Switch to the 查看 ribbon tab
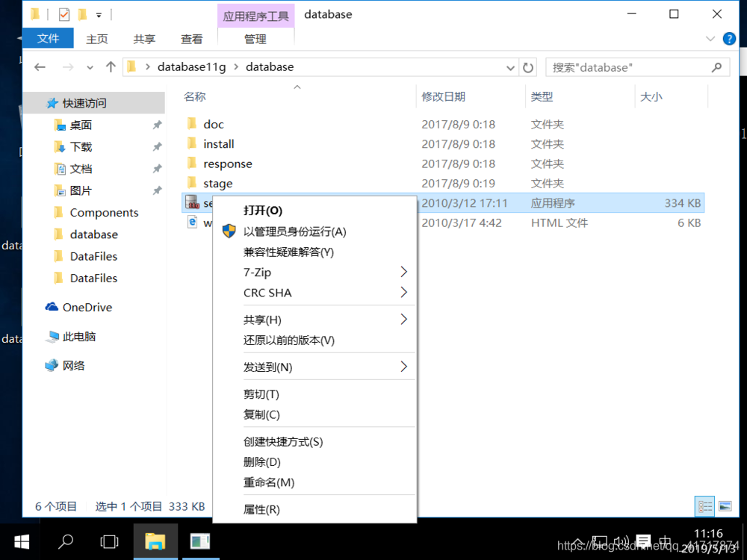Viewport: 747px width, 560px height. (191, 39)
